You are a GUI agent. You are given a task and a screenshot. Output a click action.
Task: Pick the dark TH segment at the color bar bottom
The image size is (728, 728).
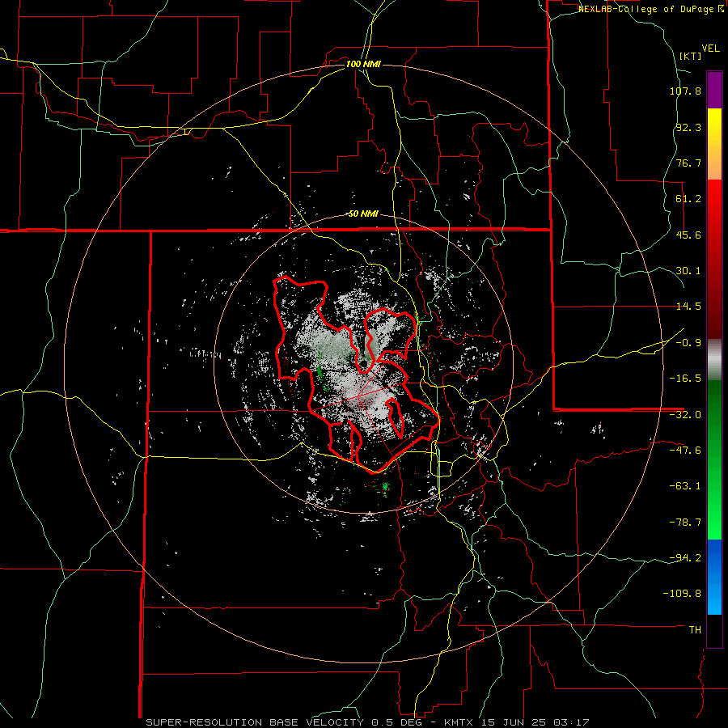(714, 630)
